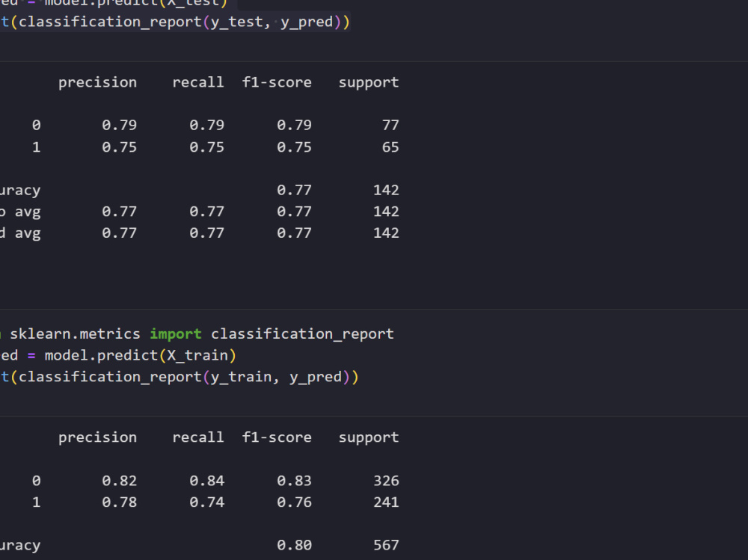
Task: Click support total 567 in the train report
Action: [x=386, y=545]
